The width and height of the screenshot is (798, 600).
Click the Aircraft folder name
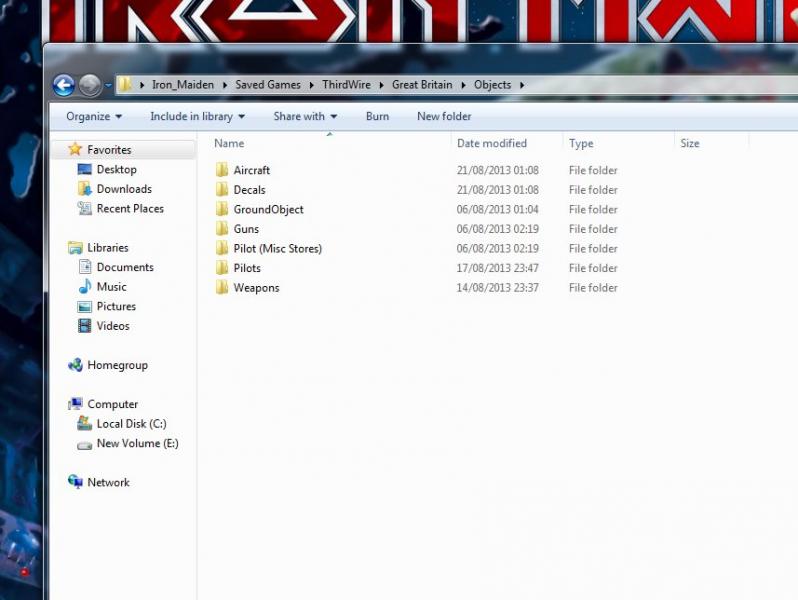tap(251, 170)
